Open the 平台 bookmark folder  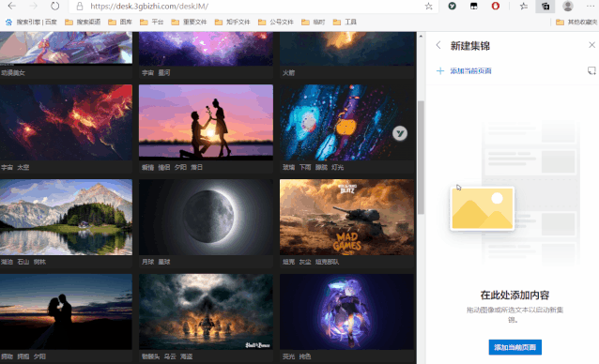pyautogui.click(x=152, y=23)
